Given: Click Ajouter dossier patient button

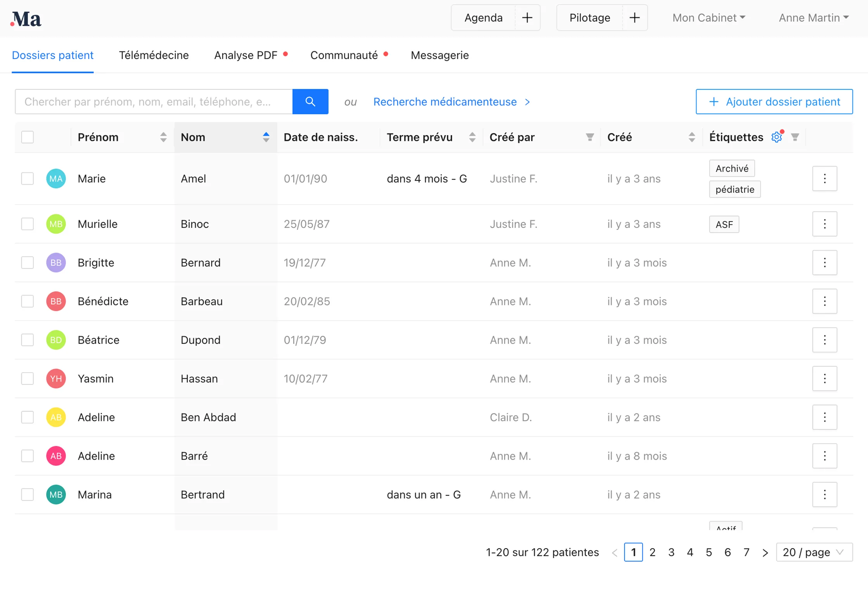Looking at the screenshot, I should (774, 102).
